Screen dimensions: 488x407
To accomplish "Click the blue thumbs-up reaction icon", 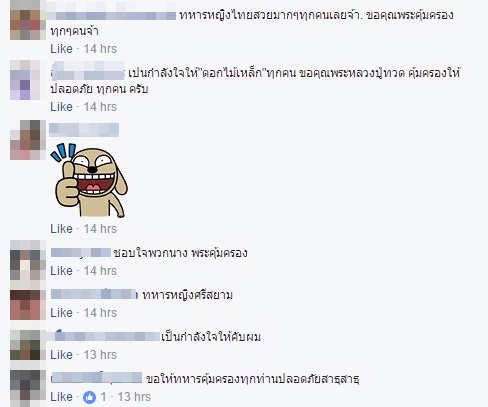I will click(89, 397).
